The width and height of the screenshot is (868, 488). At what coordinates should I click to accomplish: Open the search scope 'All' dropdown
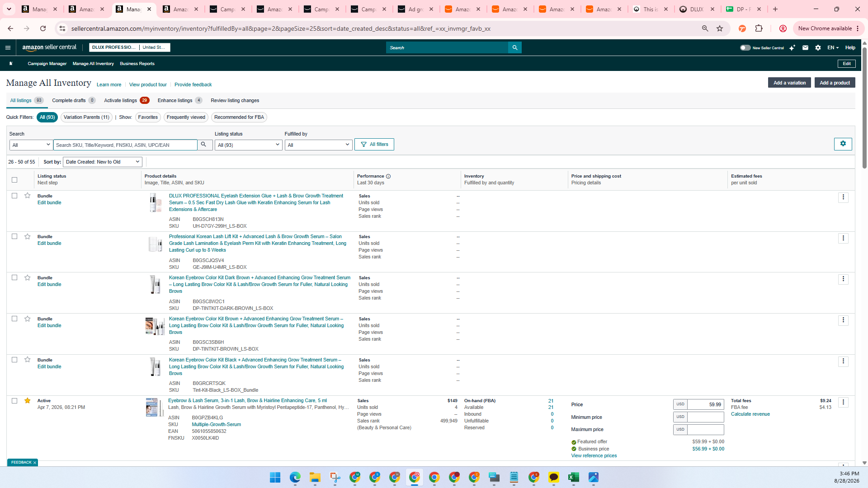click(x=31, y=145)
